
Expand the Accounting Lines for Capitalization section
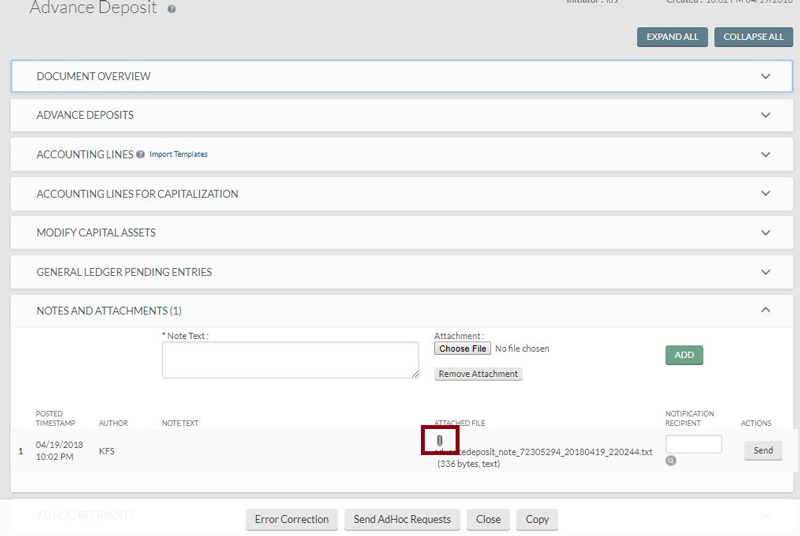pyautogui.click(x=766, y=194)
